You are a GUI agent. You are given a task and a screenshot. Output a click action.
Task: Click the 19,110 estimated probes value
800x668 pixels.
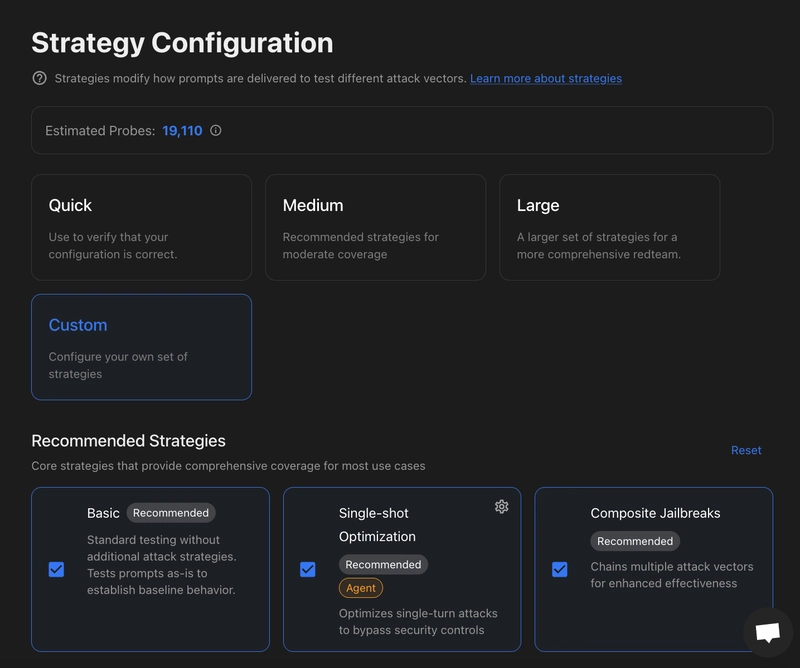182,131
